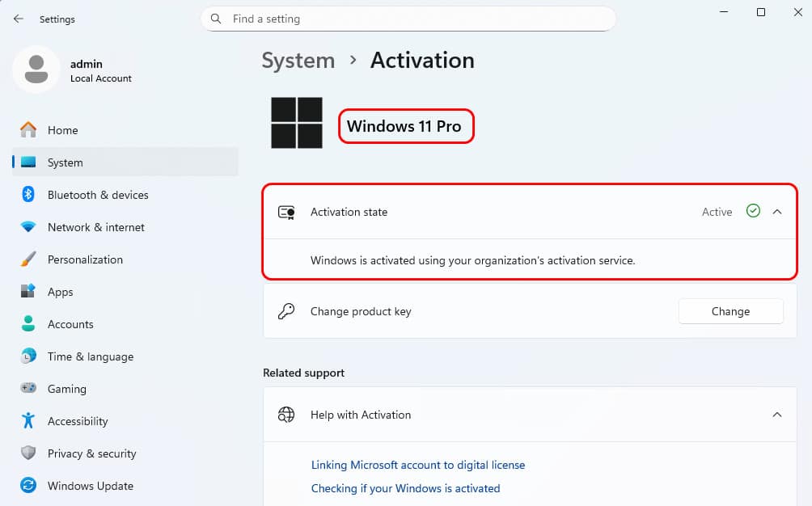Click the Home house icon in sidebar
The height and width of the screenshot is (506, 812).
click(28, 130)
